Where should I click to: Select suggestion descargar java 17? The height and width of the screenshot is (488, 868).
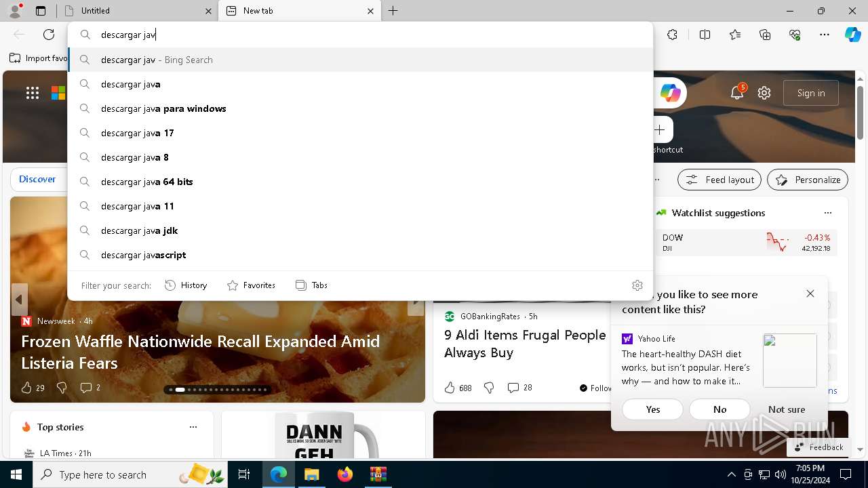361,133
